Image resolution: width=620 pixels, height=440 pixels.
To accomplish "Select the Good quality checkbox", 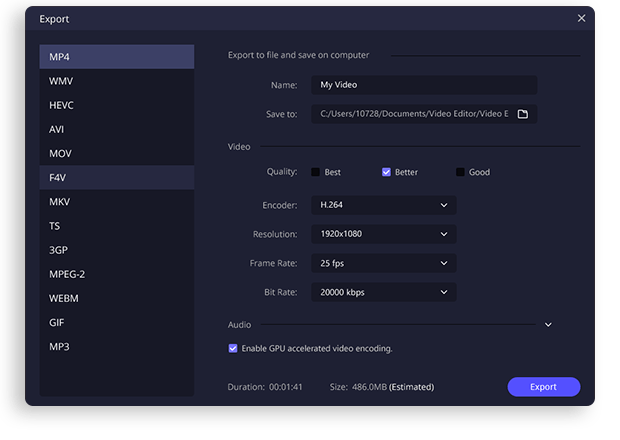I will pos(460,172).
